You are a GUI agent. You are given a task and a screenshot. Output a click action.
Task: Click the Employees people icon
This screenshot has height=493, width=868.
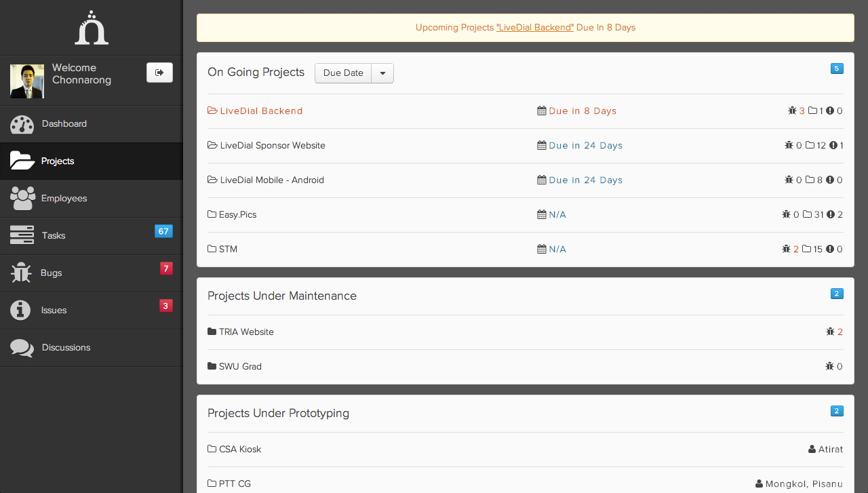[22, 199]
